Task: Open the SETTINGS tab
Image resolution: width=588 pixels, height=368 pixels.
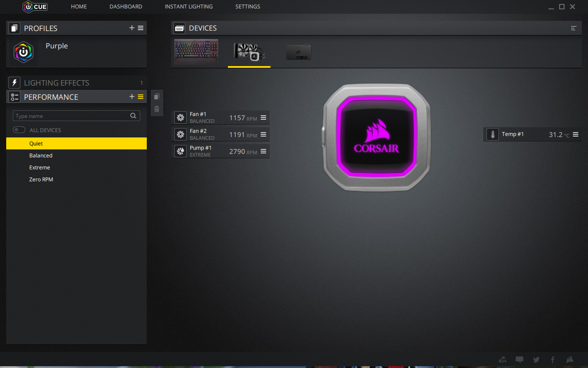Action: coord(248,7)
